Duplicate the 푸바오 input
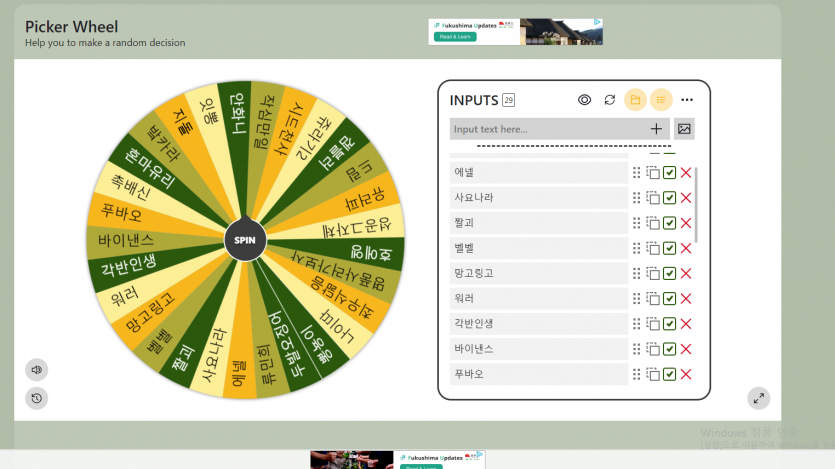The width and height of the screenshot is (835, 469). tap(653, 374)
